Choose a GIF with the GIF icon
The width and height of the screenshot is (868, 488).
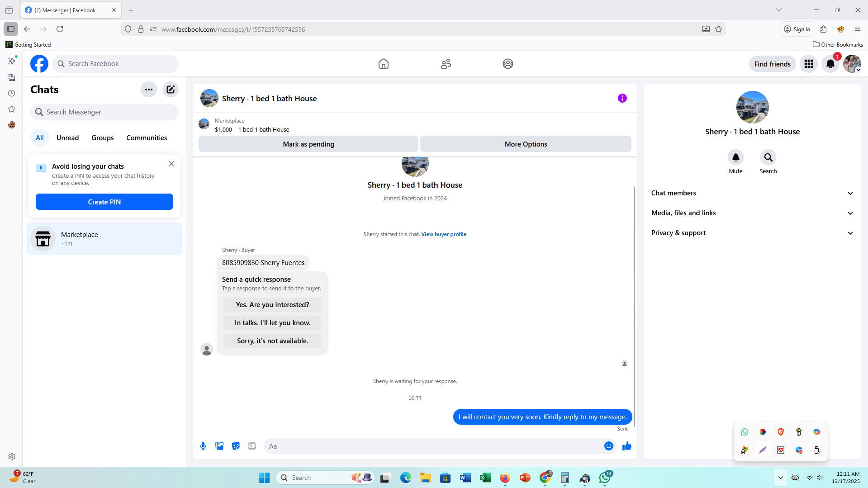tap(252, 446)
